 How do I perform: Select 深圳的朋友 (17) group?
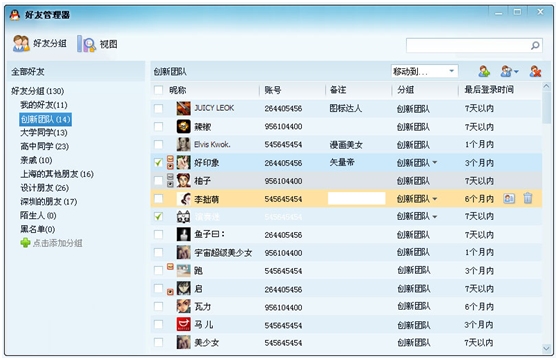pos(48,202)
